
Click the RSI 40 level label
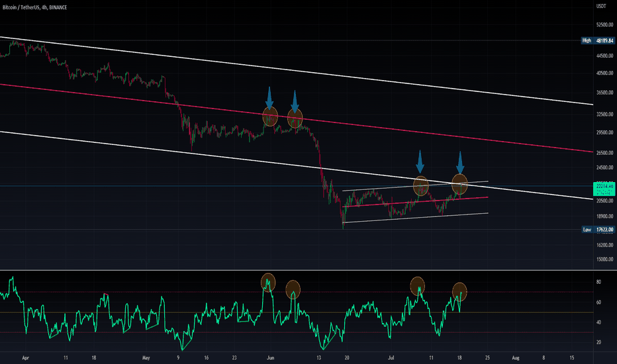click(598, 322)
